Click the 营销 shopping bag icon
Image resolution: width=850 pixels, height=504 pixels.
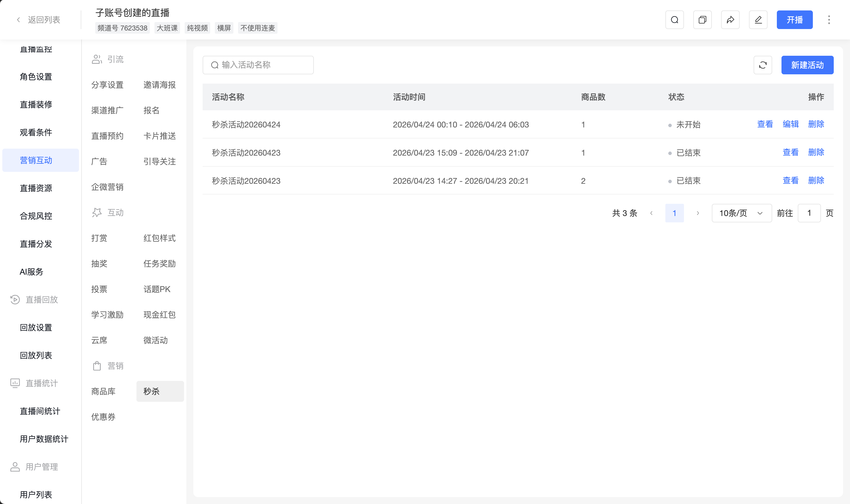coord(97,366)
